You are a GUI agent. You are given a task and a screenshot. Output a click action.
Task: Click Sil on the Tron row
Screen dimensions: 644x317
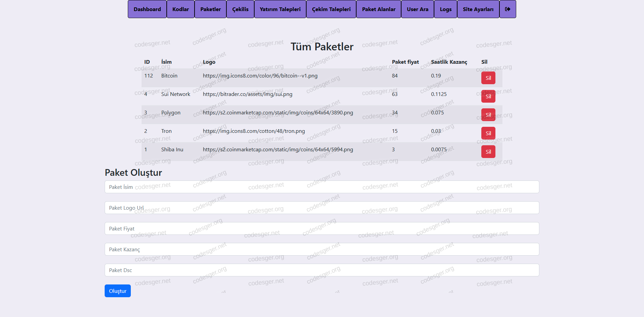pos(488,133)
